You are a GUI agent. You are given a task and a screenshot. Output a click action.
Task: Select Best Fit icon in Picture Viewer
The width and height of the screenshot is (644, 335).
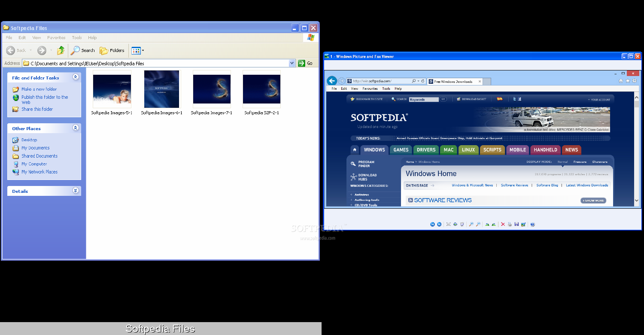click(449, 224)
